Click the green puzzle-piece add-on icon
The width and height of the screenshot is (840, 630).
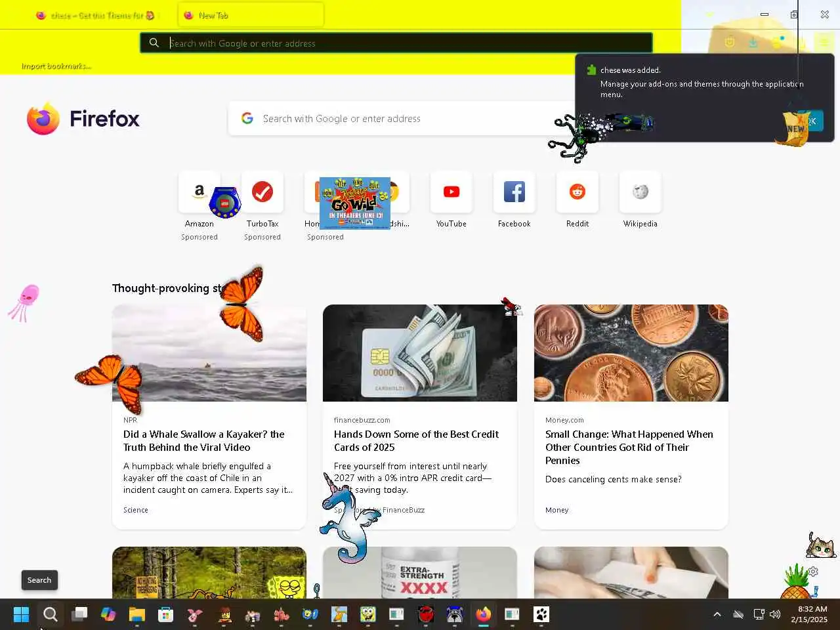[x=591, y=70]
